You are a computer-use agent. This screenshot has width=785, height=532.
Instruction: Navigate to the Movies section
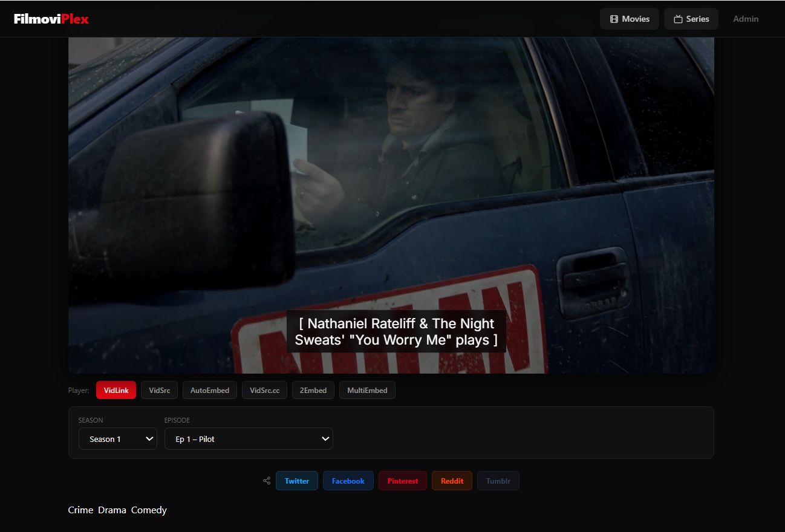pyautogui.click(x=630, y=19)
